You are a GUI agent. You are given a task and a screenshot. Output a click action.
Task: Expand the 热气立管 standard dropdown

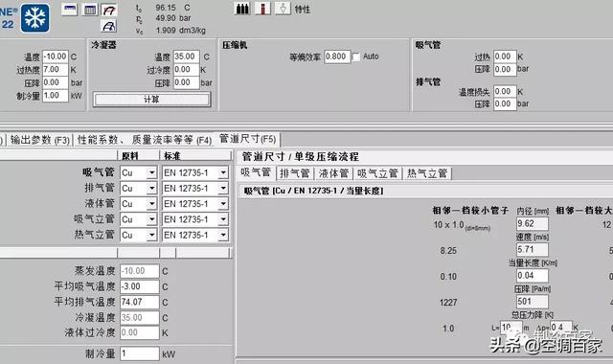point(223,235)
